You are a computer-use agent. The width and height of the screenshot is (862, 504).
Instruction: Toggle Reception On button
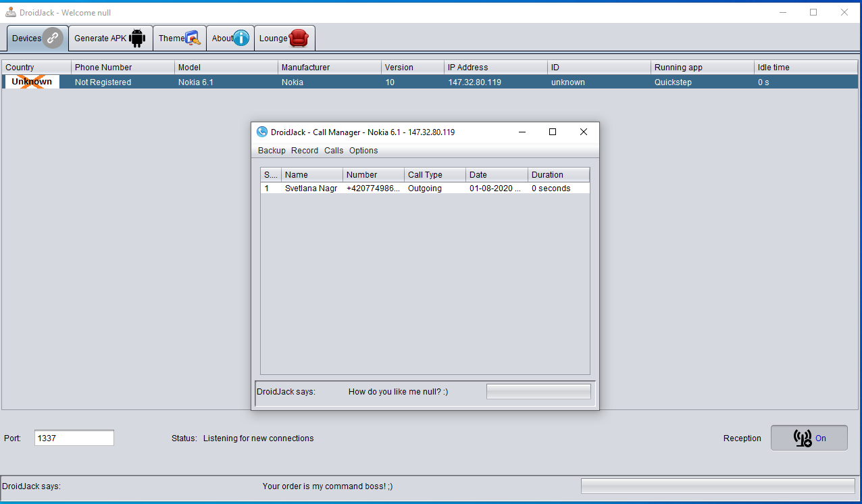(x=809, y=438)
